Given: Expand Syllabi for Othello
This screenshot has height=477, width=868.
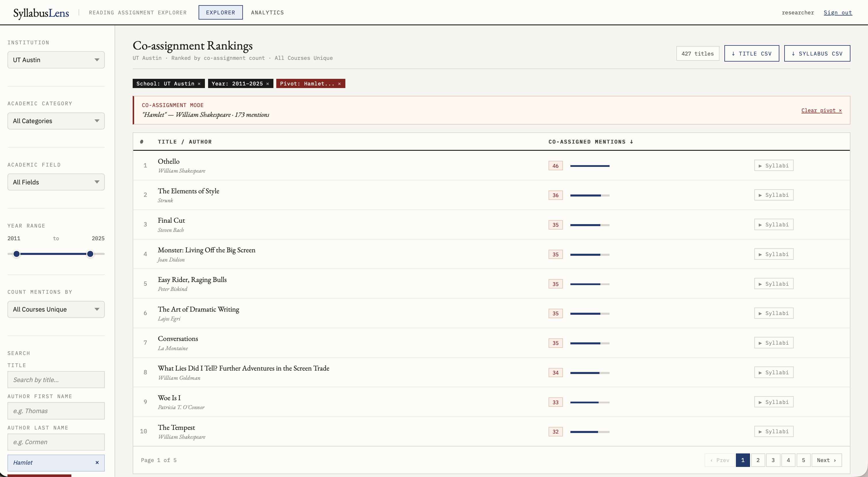Looking at the screenshot, I should (x=774, y=165).
